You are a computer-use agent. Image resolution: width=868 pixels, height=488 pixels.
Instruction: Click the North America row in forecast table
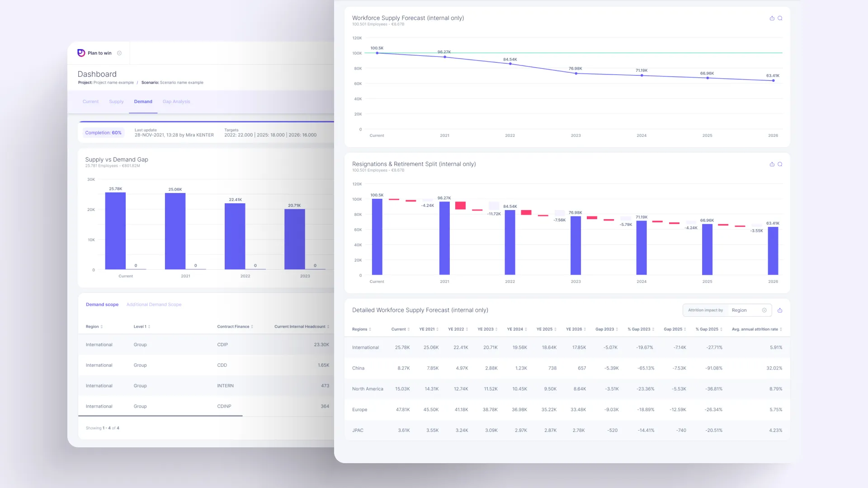tap(567, 389)
